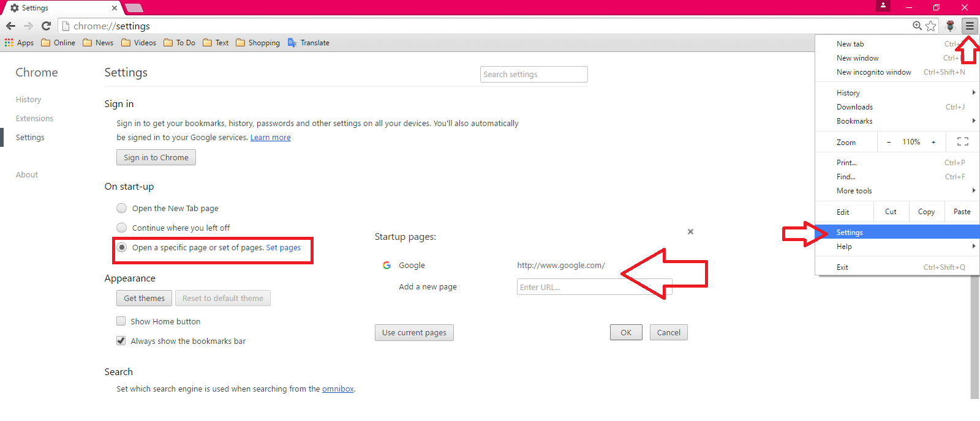Viewport: 980px width, 421px height.
Task: Confirm startup pages with OK
Action: [x=626, y=332]
